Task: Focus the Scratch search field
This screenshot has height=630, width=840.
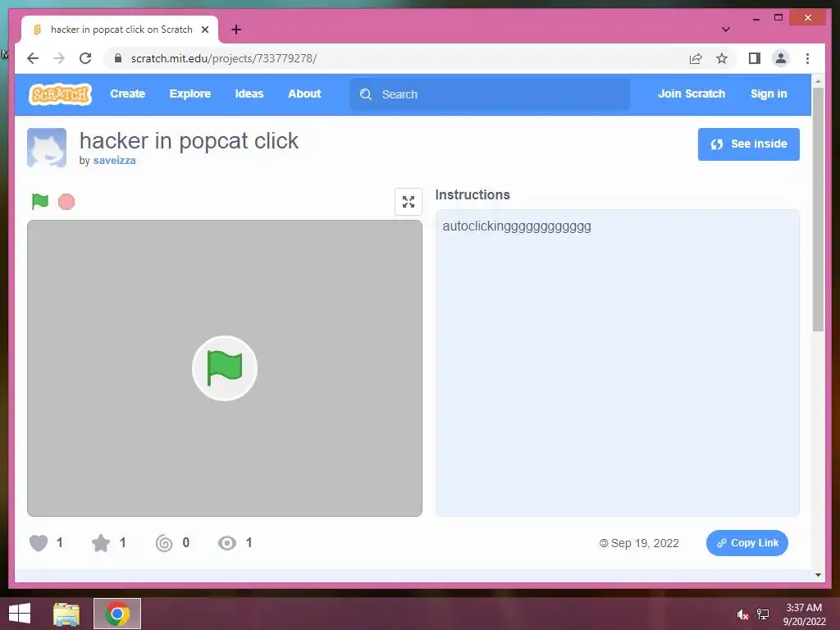Action: (489, 94)
